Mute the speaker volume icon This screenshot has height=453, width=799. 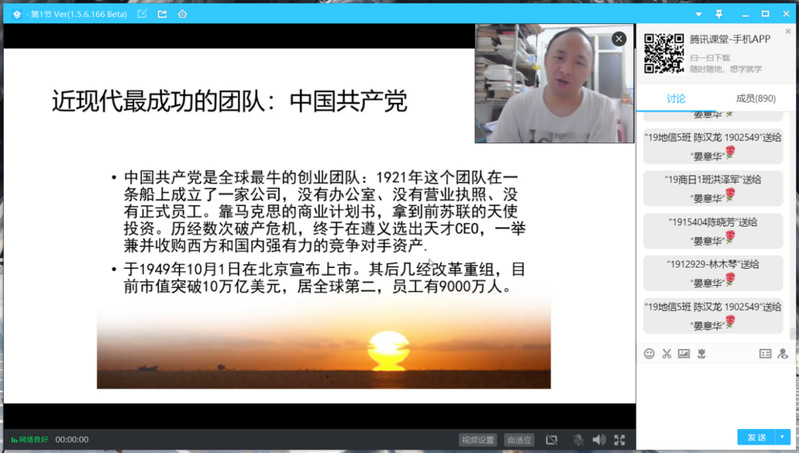tap(598, 439)
